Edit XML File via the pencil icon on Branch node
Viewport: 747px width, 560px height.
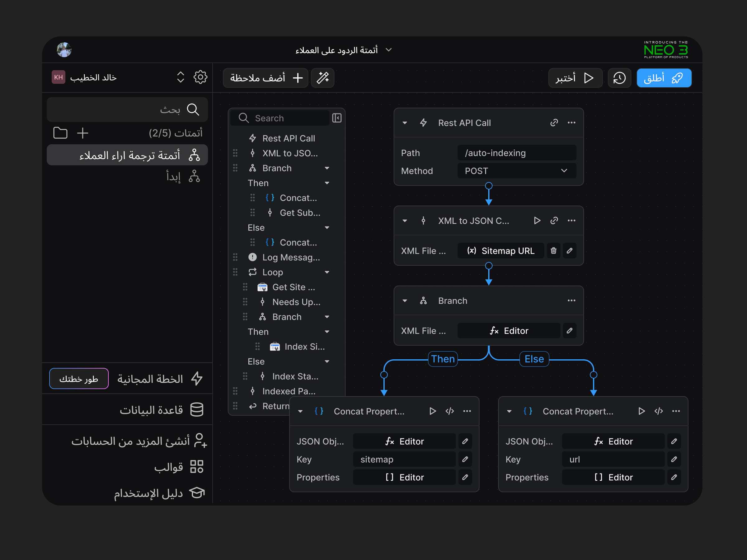[570, 330]
